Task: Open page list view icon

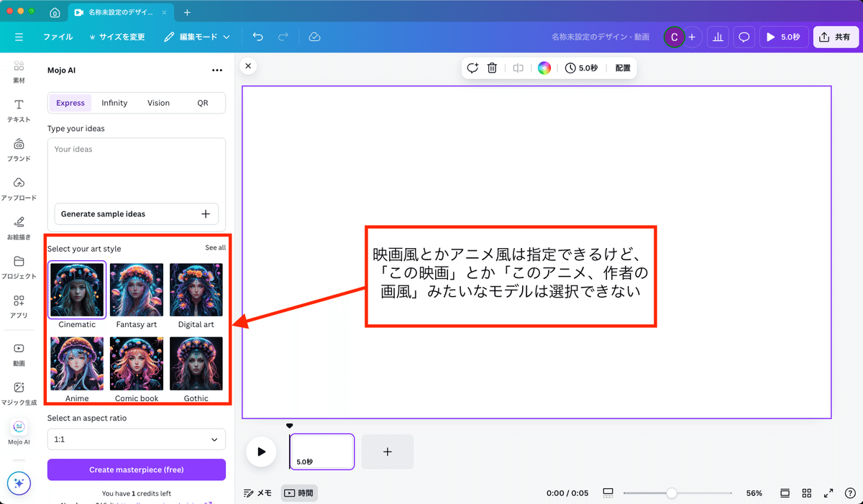Action: point(785,493)
